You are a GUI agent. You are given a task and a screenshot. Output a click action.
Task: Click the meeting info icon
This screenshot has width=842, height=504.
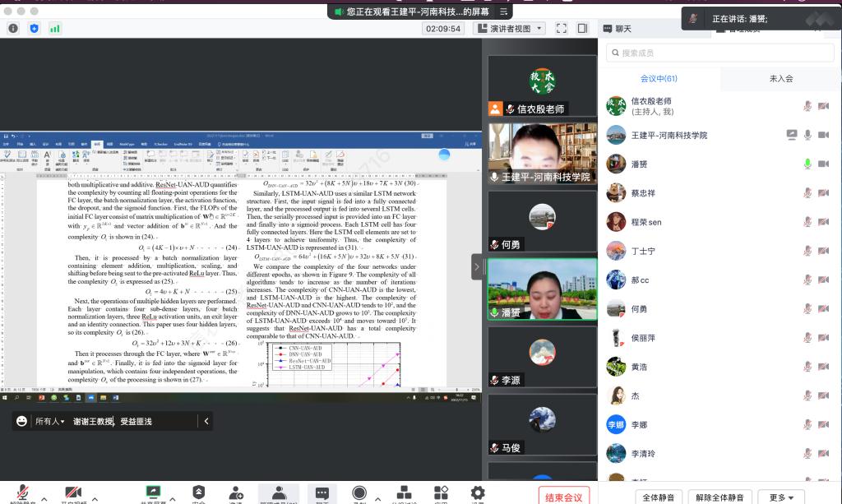point(13,28)
